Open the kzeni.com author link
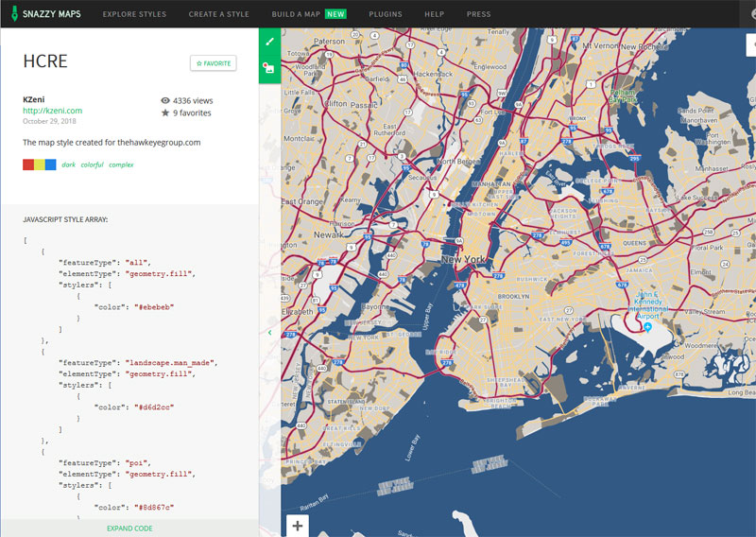This screenshot has height=537, width=756. tap(52, 111)
